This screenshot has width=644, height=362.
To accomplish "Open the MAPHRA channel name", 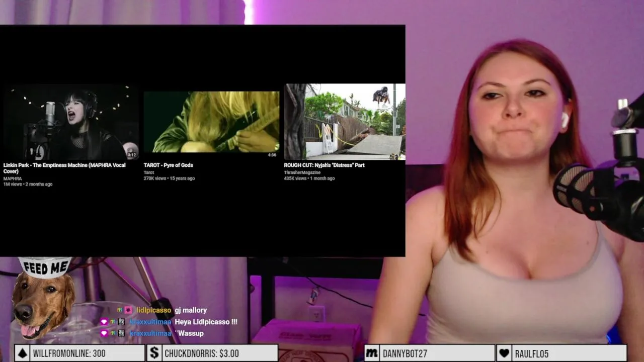I will click(13, 178).
